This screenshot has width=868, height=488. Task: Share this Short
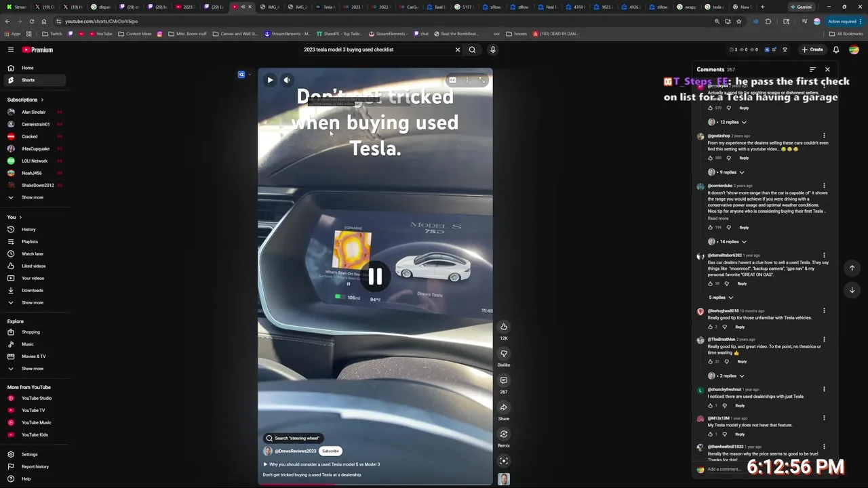coord(504,407)
